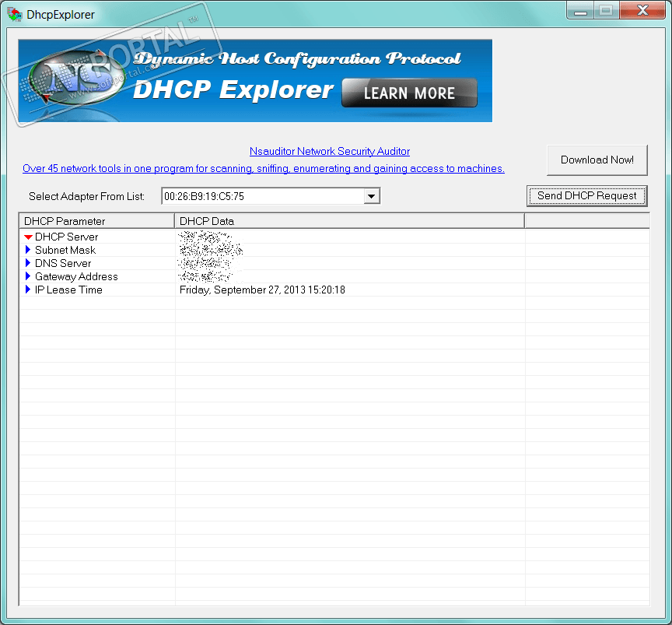Viewport: 672px width, 625px height.
Task: Click the Select Adapter From List label
Action: [x=86, y=196]
